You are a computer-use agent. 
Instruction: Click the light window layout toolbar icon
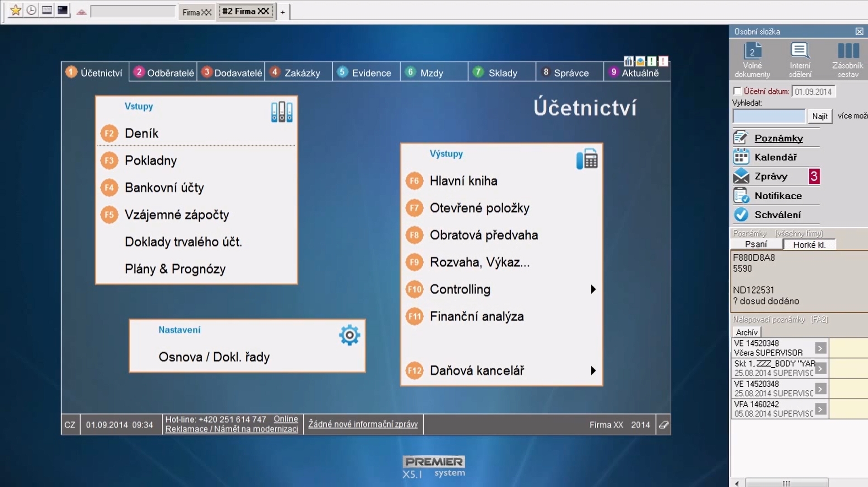pyautogui.click(x=47, y=10)
